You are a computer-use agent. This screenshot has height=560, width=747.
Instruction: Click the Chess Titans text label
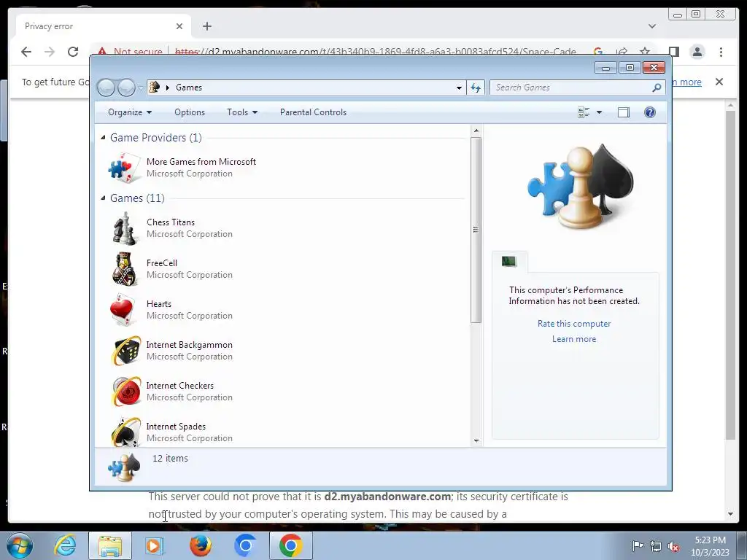[171, 222]
